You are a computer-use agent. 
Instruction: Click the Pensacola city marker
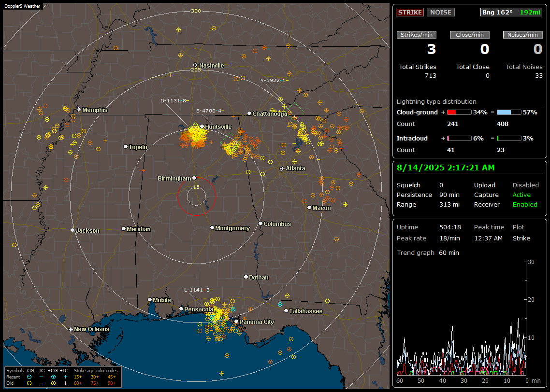point(181,309)
